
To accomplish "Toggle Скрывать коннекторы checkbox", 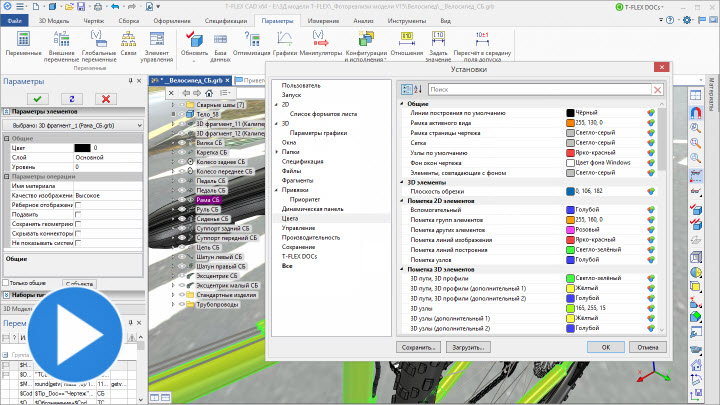I will [x=78, y=233].
